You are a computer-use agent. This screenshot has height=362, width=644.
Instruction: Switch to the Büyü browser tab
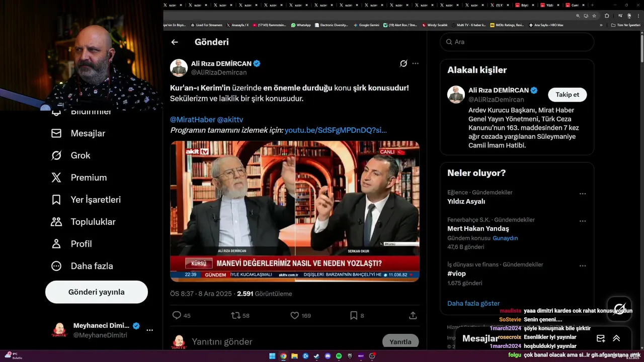click(525, 5)
